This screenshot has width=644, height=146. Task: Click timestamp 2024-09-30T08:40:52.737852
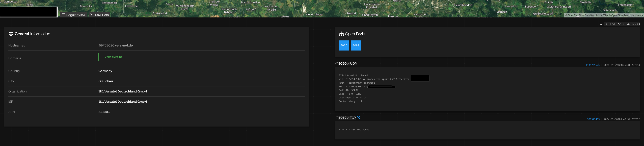pyautogui.click(x=622, y=119)
